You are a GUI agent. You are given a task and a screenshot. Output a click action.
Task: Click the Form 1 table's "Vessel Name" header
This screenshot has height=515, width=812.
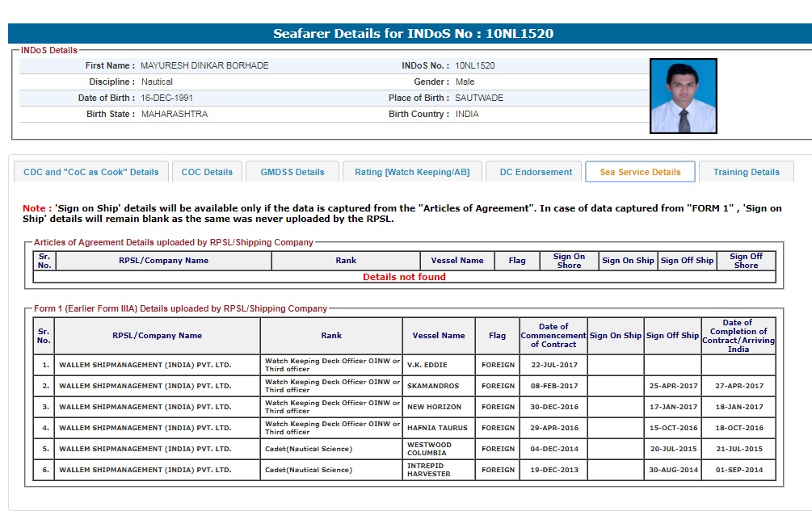tap(439, 336)
